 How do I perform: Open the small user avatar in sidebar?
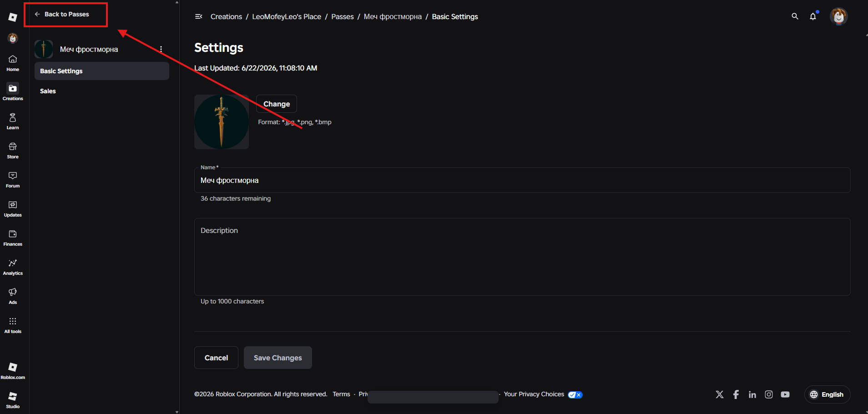(13, 38)
